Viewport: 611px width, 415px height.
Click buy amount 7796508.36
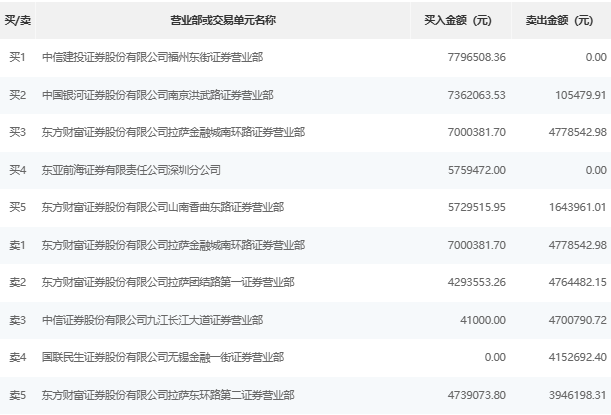point(477,57)
